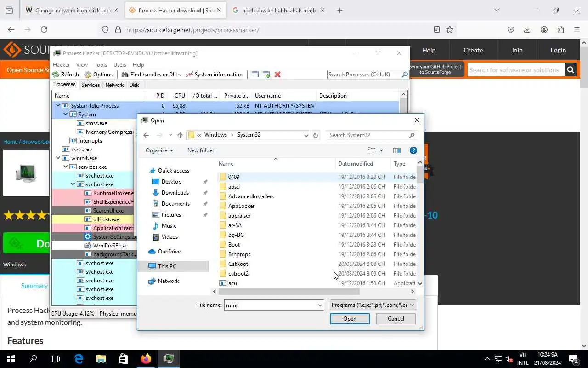Click the find window and thread icon
This screenshot has width=588, height=368.
pos(266,75)
